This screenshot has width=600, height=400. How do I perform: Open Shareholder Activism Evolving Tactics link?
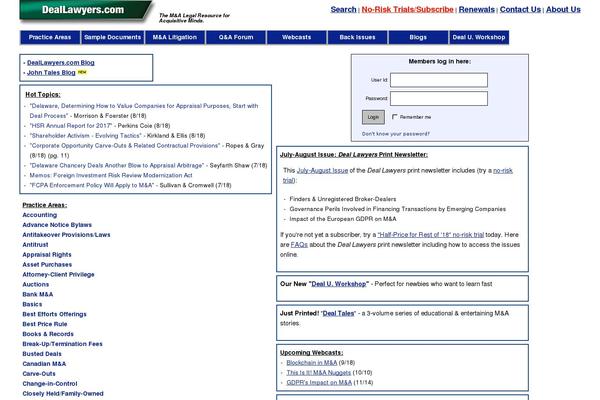click(x=86, y=136)
